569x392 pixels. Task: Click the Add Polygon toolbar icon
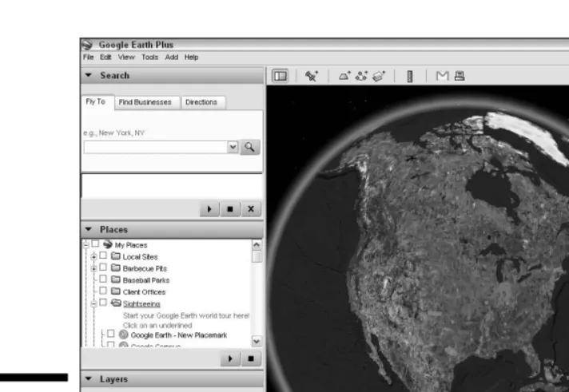pyautogui.click(x=344, y=76)
